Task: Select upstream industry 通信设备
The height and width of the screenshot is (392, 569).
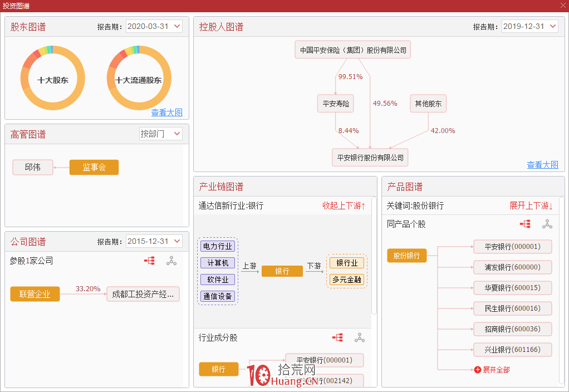Action: point(218,296)
